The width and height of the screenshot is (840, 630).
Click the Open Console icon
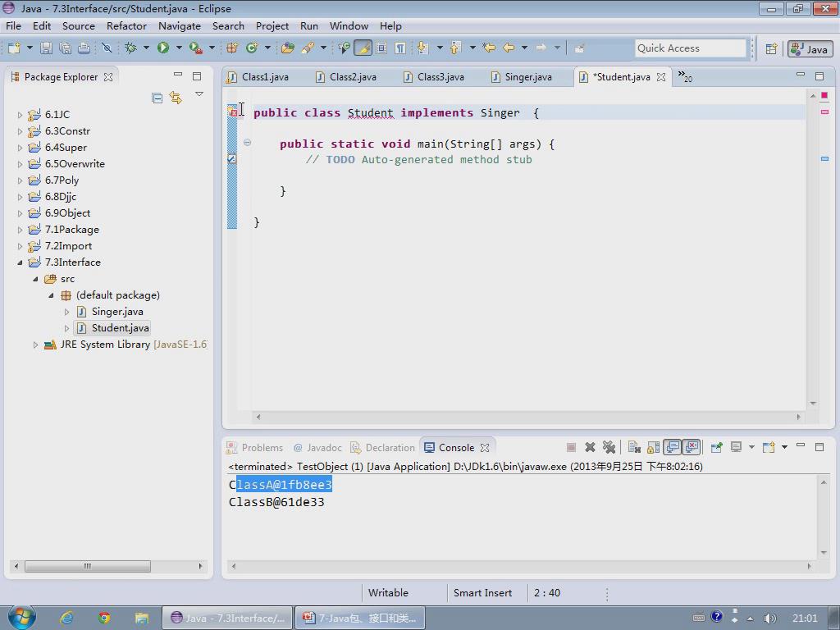[769, 447]
